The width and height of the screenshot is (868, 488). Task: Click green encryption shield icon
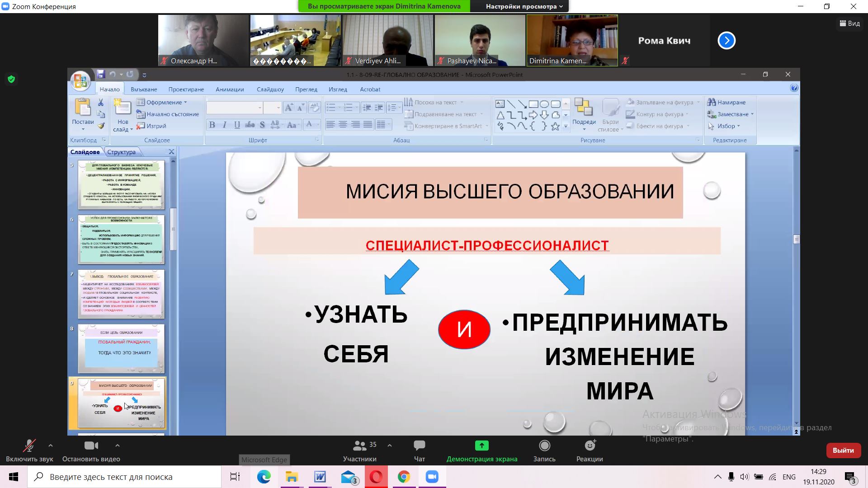click(x=11, y=80)
